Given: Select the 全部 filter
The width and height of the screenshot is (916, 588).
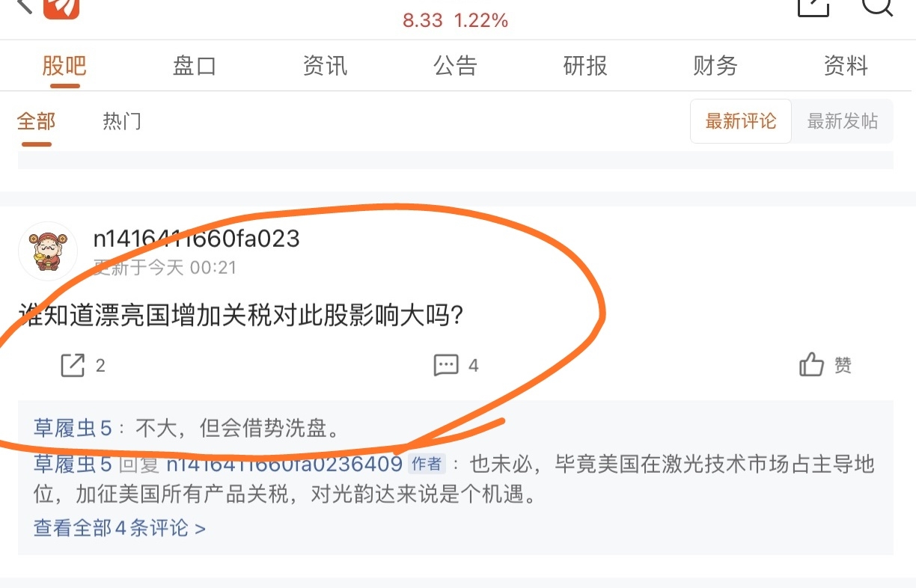Looking at the screenshot, I should pos(36,121).
